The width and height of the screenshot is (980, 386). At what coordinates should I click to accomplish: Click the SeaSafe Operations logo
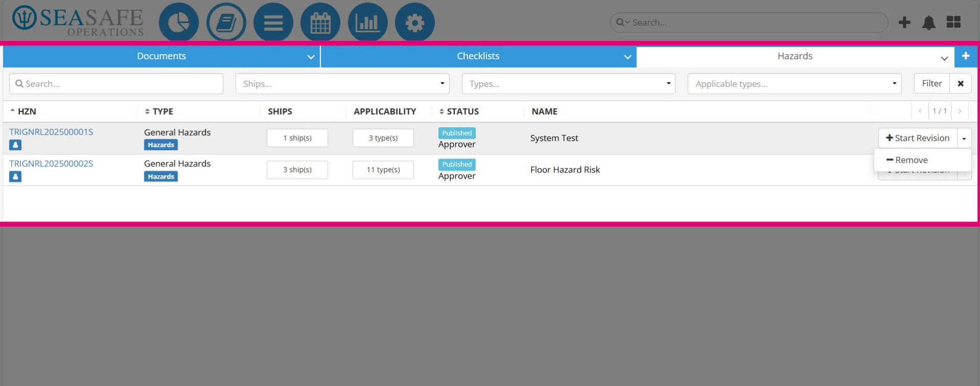[78, 21]
